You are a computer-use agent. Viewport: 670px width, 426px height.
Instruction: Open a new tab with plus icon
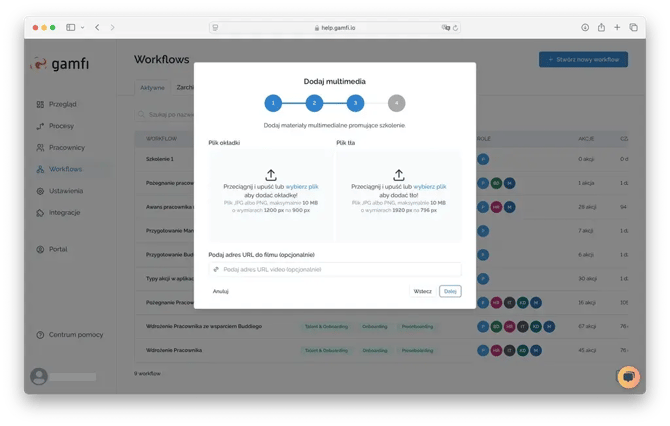click(617, 27)
